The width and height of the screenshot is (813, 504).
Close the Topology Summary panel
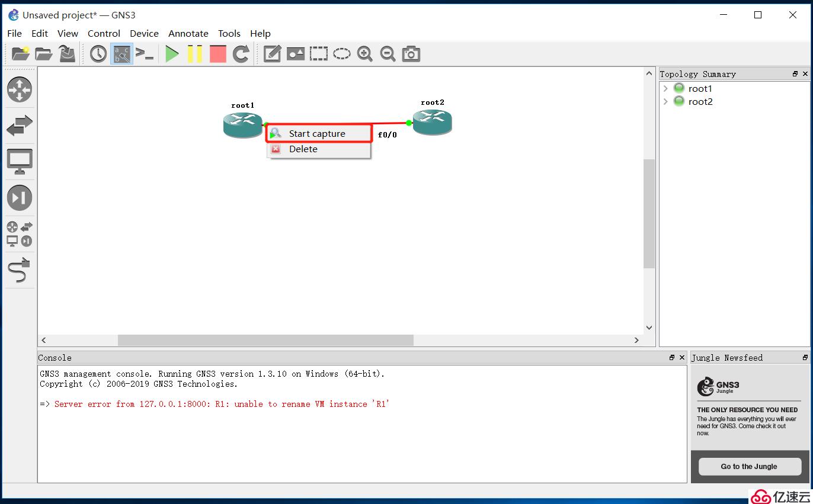pyautogui.click(x=805, y=74)
